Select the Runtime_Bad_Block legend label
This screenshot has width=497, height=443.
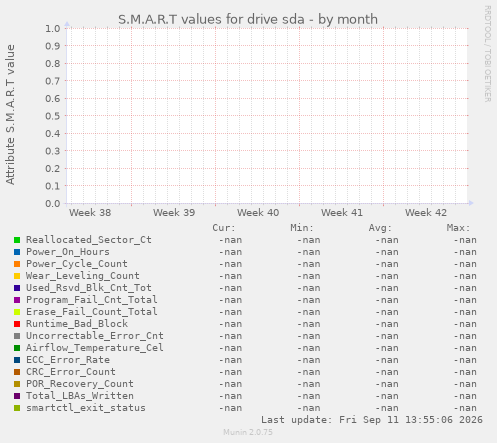(77, 324)
